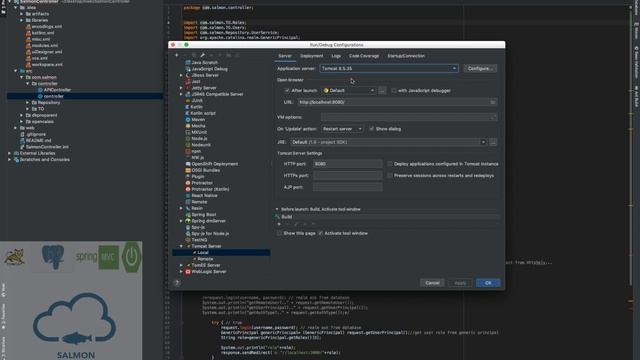Add a new configuration with the plus icon
The image size is (640, 360).
click(177, 55)
